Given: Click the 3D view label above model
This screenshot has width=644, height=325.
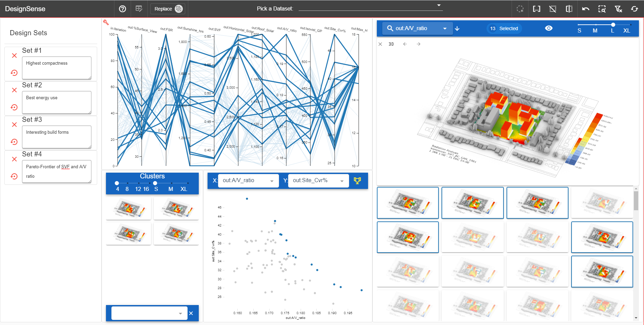Looking at the screenshot, I should (x=391, y=44).
